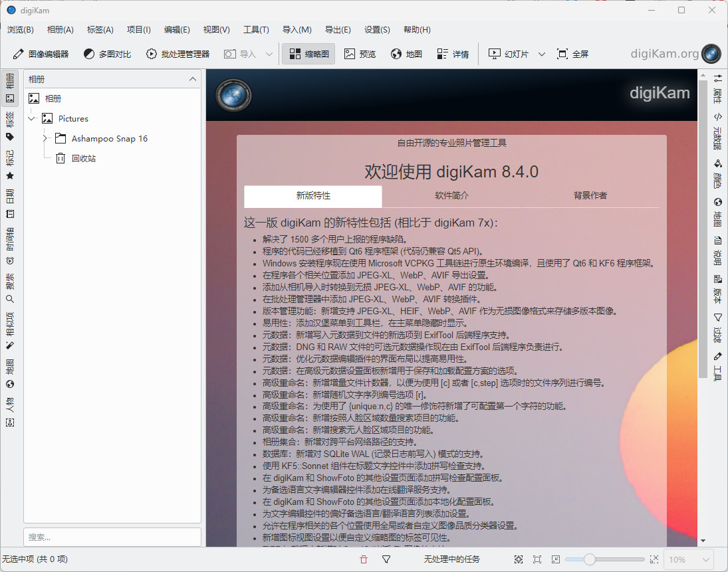This screenshot has height=572, width=728.
Task: Click the zoom-in icon after slider
Action: [654, 559]
